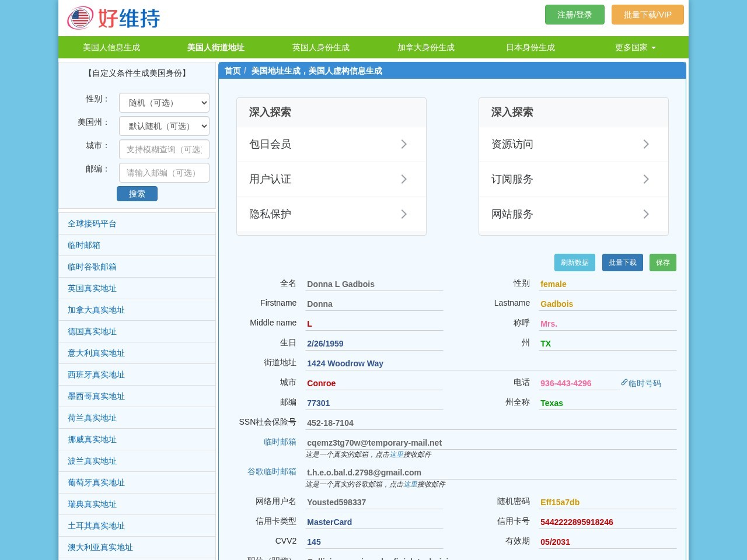
Task: Click the phone number 936-443-4296
Action: pyautogui.click(x=566, y=383)
